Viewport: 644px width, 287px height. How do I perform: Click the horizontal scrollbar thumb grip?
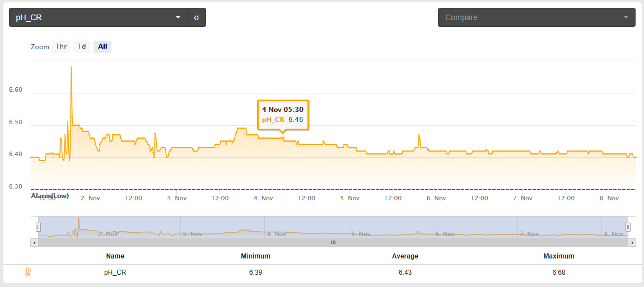coord(333,243)
